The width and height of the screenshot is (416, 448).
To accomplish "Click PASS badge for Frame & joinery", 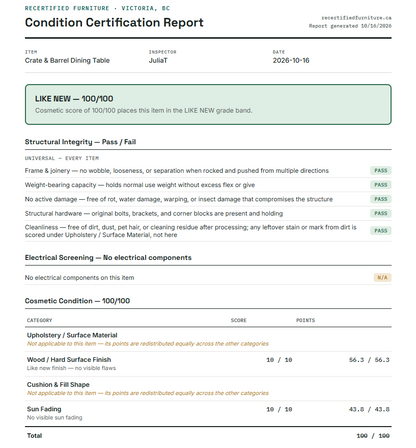I will (x=381, y=171).
